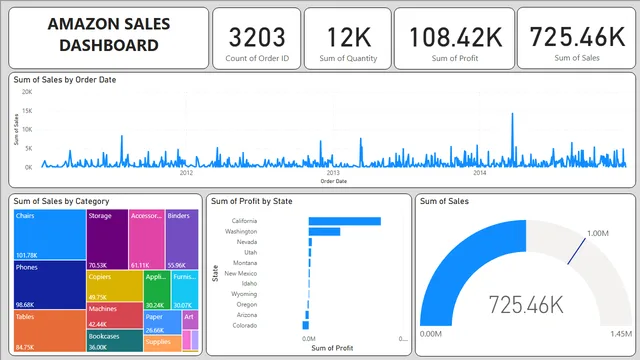Click the Oregon state label
The width and height of the screenshot is (640, 360).
click(247, 304)
